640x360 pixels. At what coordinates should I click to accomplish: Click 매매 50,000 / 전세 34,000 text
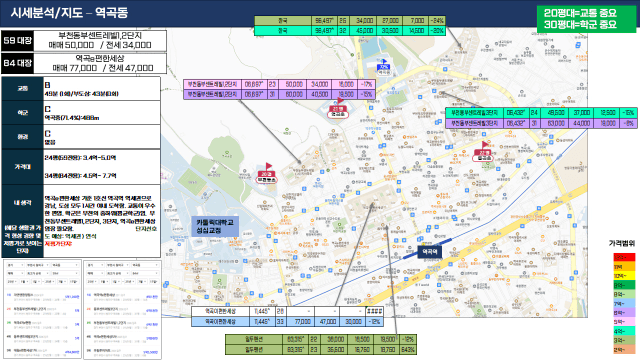pos(100,45)
